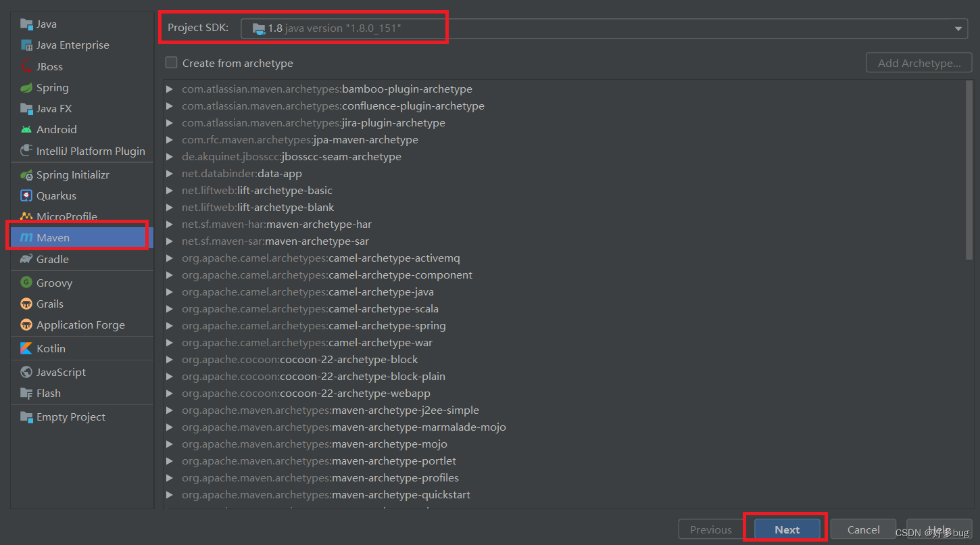Select camel-archetype-war row
Screen dimensions: 980x545
564,343
